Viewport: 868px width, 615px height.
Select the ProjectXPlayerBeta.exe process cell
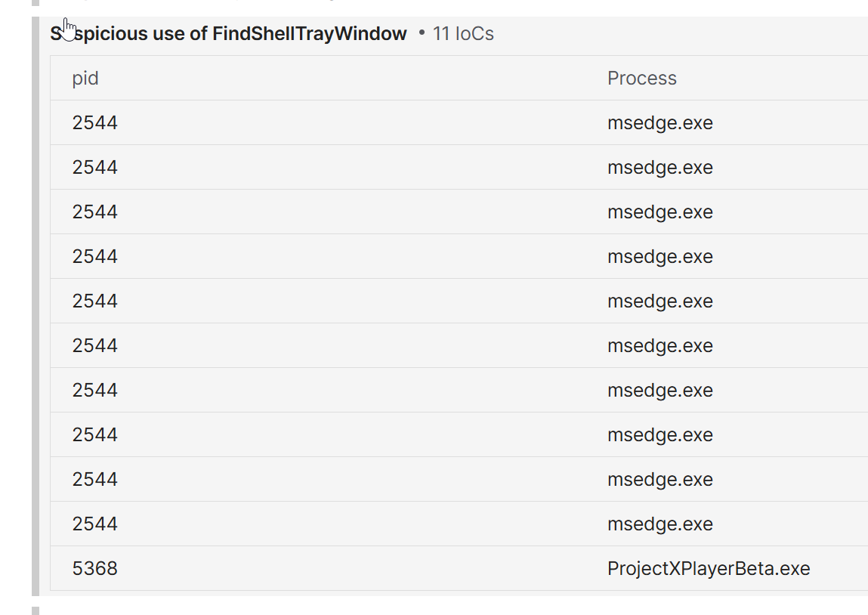click(x=708, y=568)
